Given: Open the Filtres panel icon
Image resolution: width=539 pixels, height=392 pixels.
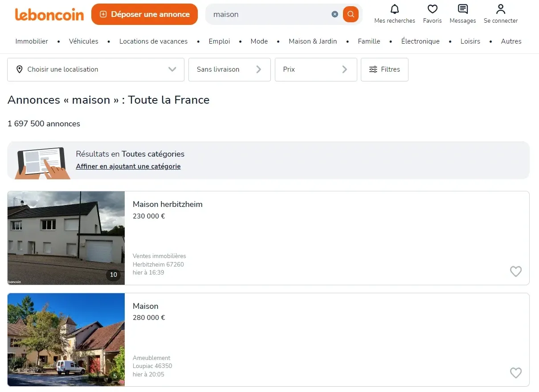Looking at the screenshot, I should tap(373, 69).
